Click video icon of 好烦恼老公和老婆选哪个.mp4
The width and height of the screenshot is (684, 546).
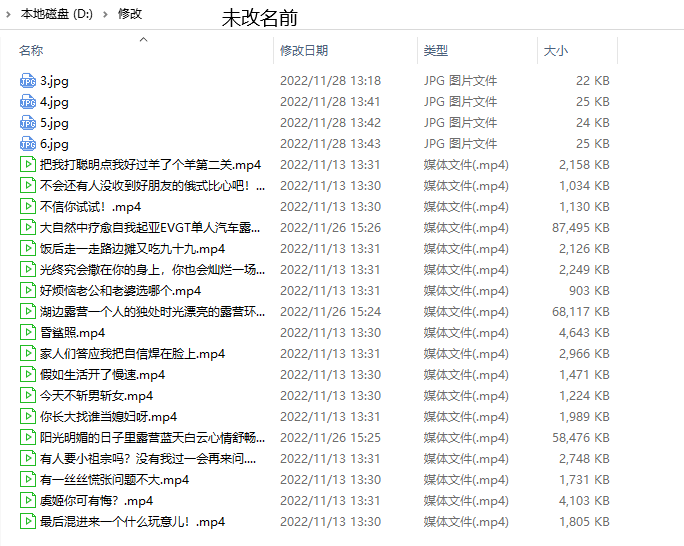click(28, 290)
